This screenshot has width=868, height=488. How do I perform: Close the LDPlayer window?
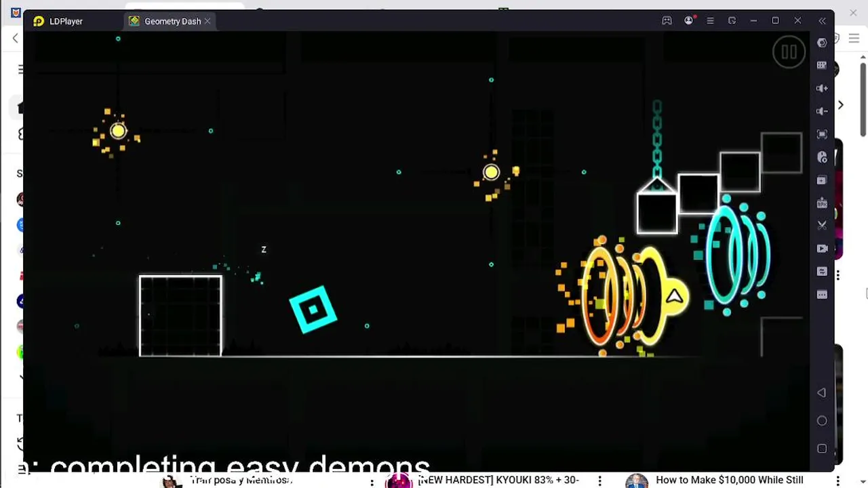797,21
